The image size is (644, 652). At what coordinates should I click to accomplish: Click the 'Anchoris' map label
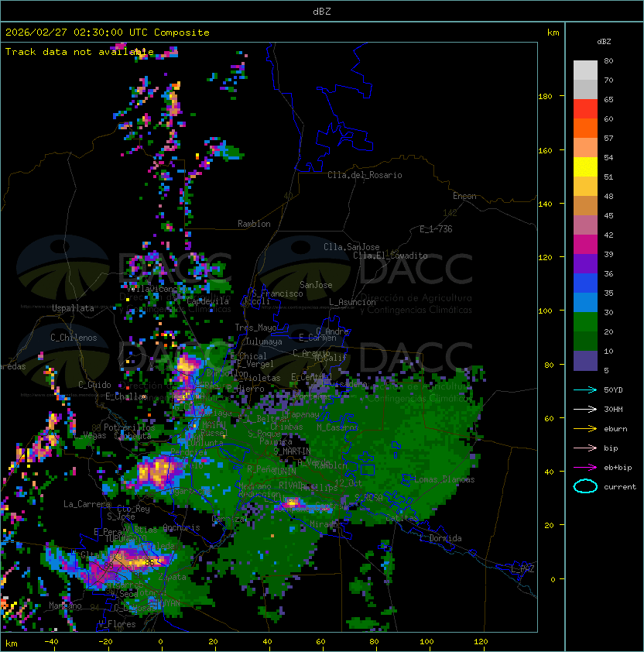tap(181, 527)
